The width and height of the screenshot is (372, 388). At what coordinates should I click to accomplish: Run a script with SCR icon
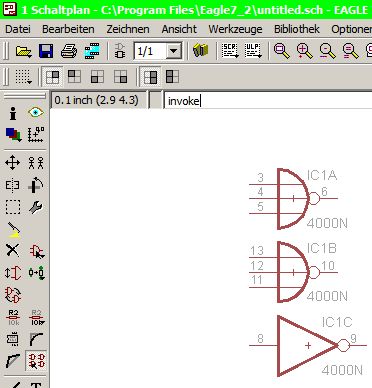click(230, 51)
